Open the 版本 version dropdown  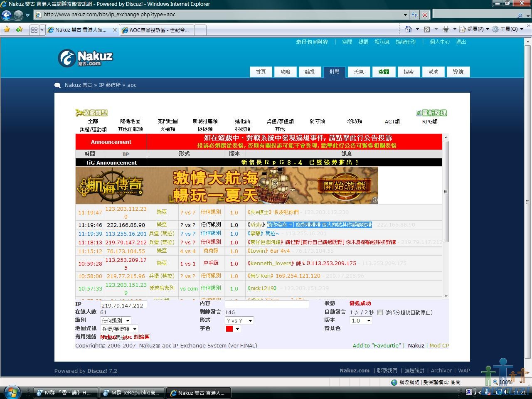pos(361,320)
